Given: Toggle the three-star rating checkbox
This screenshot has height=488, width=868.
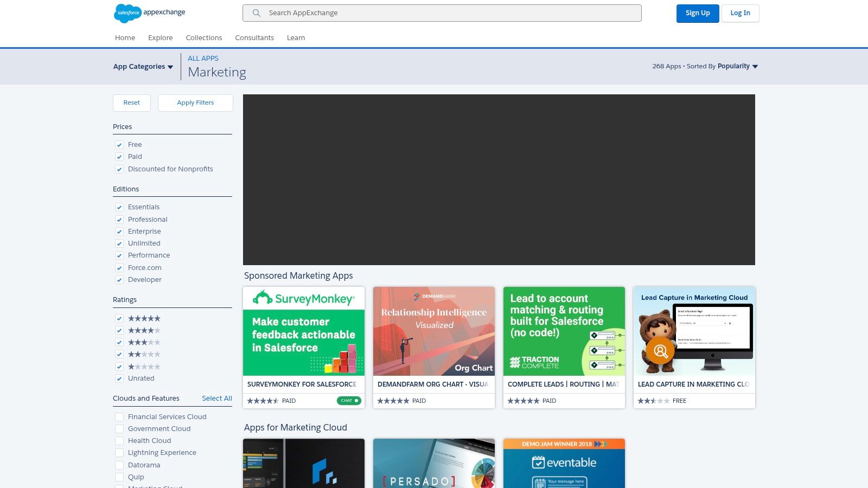Looking at the screenshot, I should click(x=119, y=342).
